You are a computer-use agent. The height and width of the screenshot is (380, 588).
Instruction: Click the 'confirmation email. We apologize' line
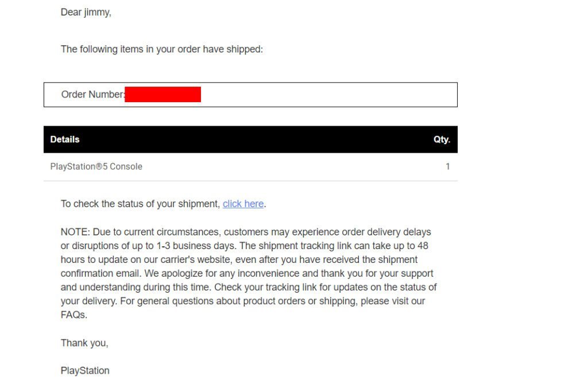pos(247,274)
